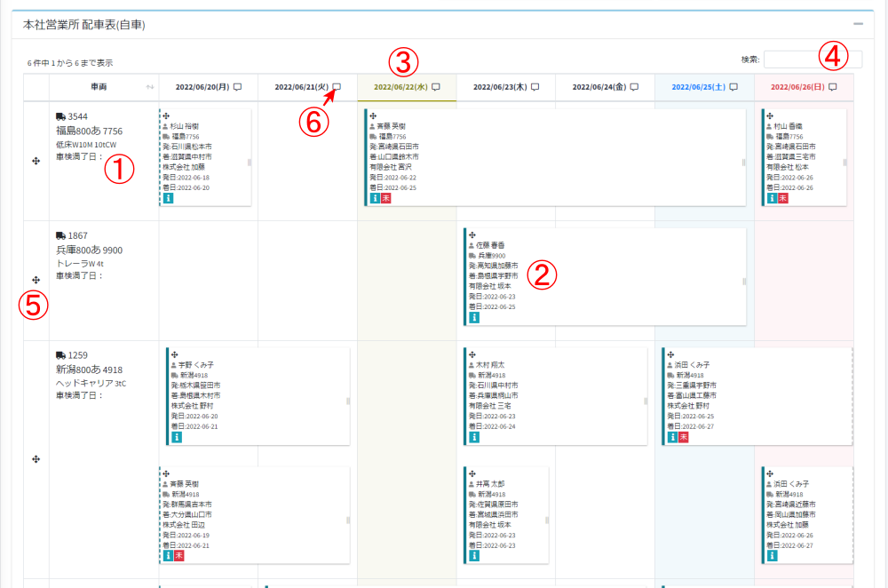
Task: Click the info icon on 井高 太郎 card
Action: 474,556
